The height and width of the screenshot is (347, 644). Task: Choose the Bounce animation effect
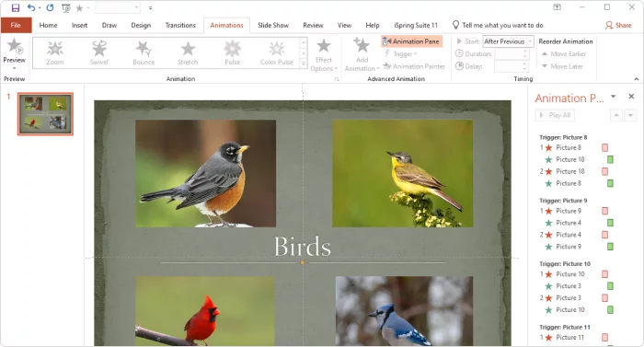coord(144,53)
